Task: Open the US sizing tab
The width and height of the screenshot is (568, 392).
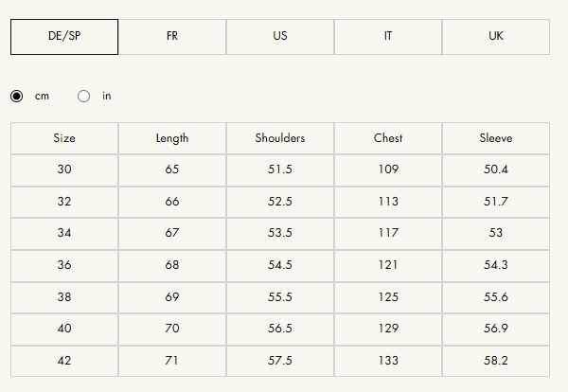Action: tap(280, 36)
